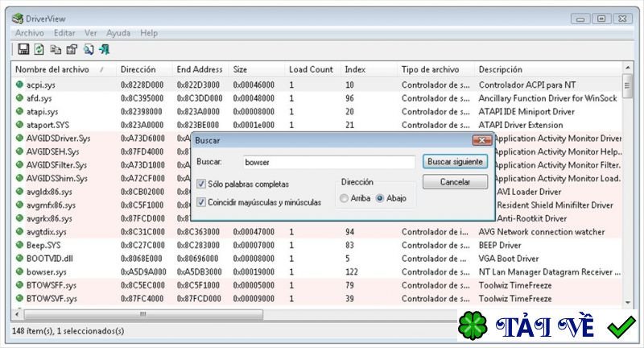The width and height of the screenshot is (644, 348).
Task: Click the Exit toolbar icon
Action: coord(104,50)
